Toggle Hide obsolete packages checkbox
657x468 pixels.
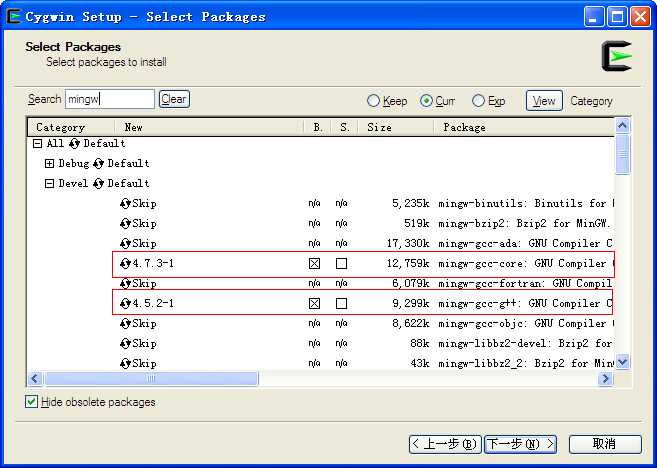(x=31, y=402)
